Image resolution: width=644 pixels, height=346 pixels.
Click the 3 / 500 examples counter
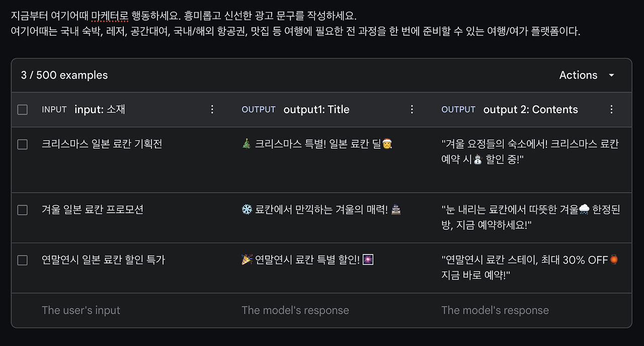(x=63, y=75)
